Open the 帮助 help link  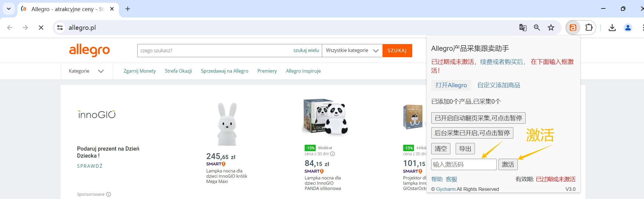click(437, 179)
